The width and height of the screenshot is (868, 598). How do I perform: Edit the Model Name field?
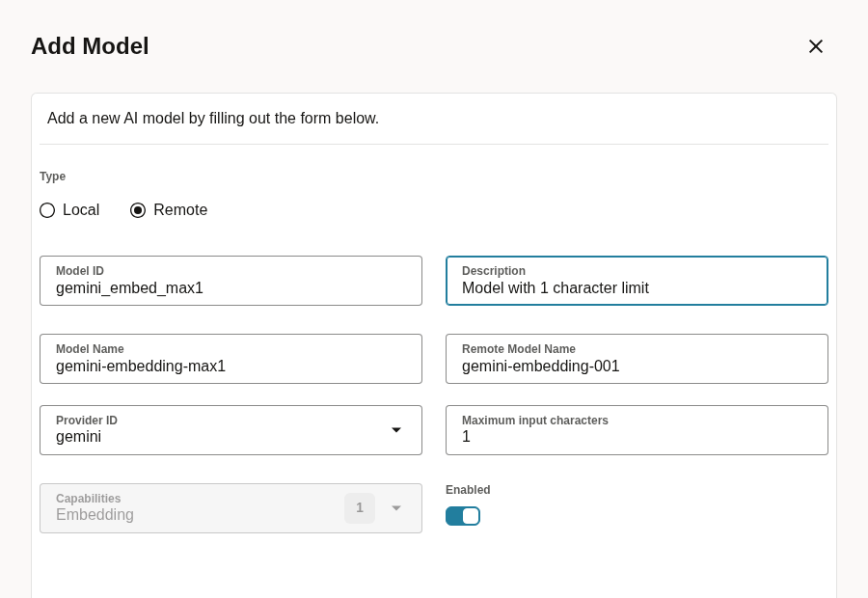tap(231, 359)
